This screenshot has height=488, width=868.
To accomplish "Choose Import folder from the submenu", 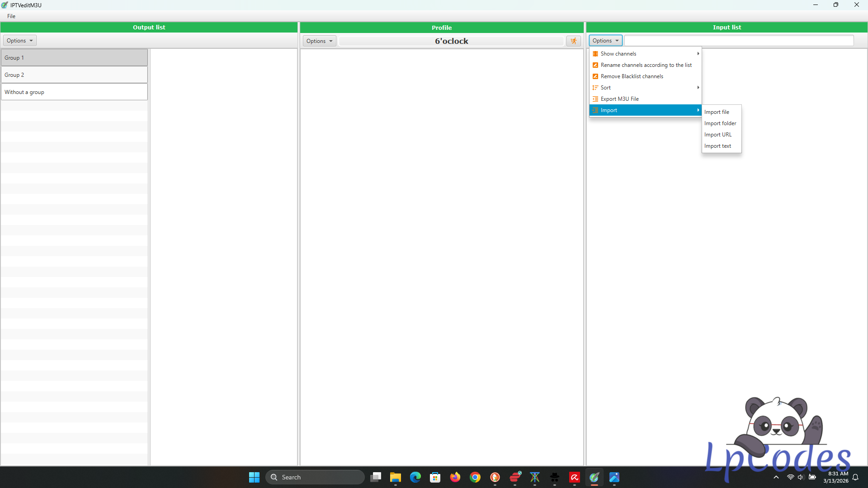I will 720,123.
